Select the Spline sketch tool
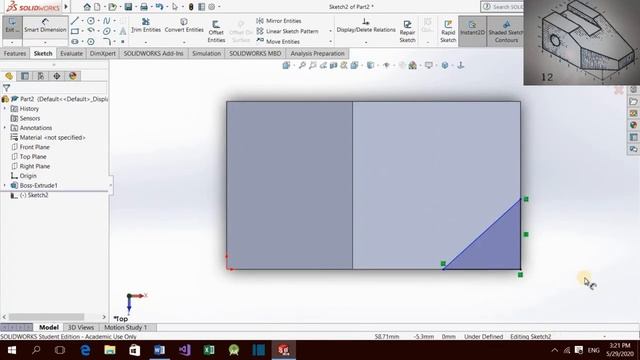Screen dimensions: 640x360 tap(107, 21)
